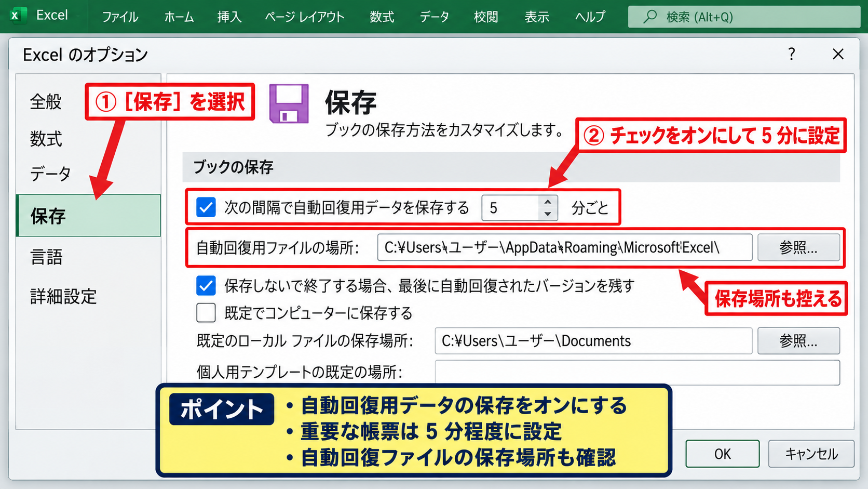Screen dimensions: 868x489
Task: Click the minutes value field showing 5
Action: [511, 208]
